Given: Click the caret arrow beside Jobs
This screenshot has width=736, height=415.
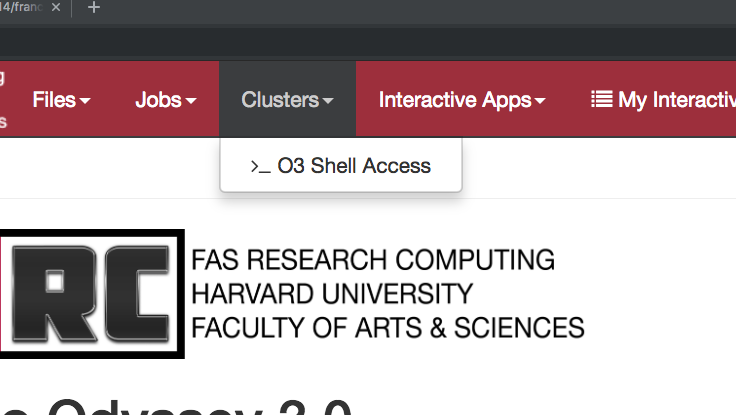Looking at the screenshot, I should tap(191, 100).
